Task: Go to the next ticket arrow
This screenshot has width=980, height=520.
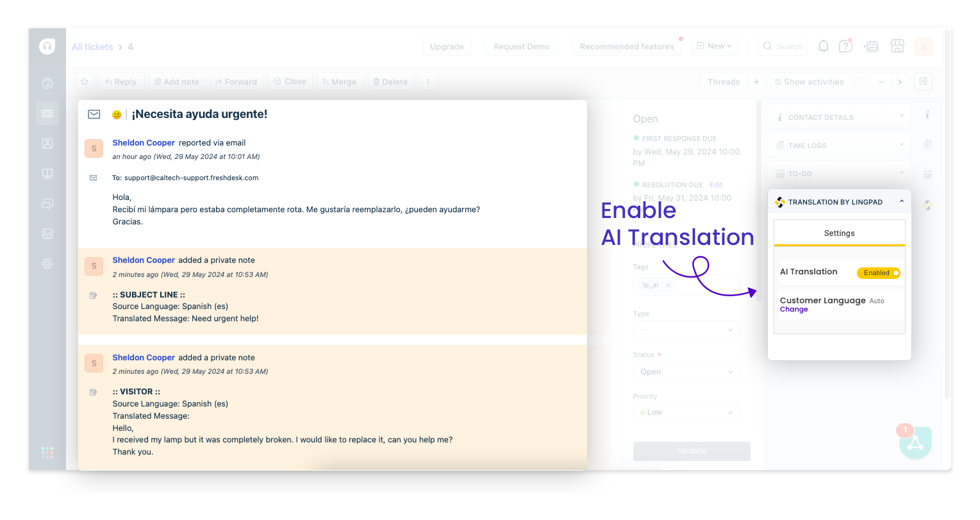Action: (x=900, y=82)
